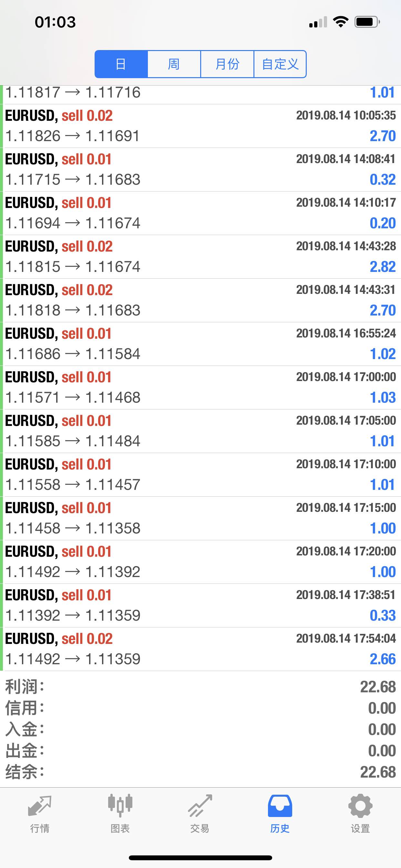The width and height of the screenshot is (401, 868).
Task: Tap the battery status icon
Action: 367,22
